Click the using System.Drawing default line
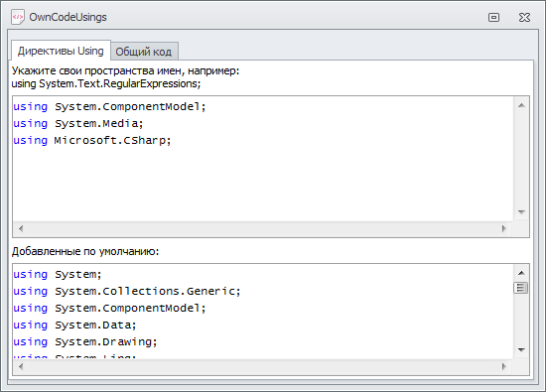 click(x=85, y=341)
